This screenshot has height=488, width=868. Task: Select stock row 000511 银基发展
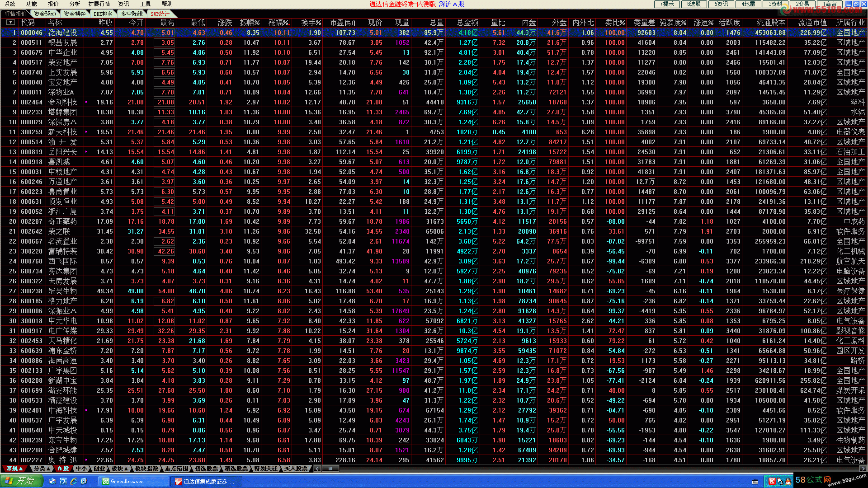pos(434,42)
